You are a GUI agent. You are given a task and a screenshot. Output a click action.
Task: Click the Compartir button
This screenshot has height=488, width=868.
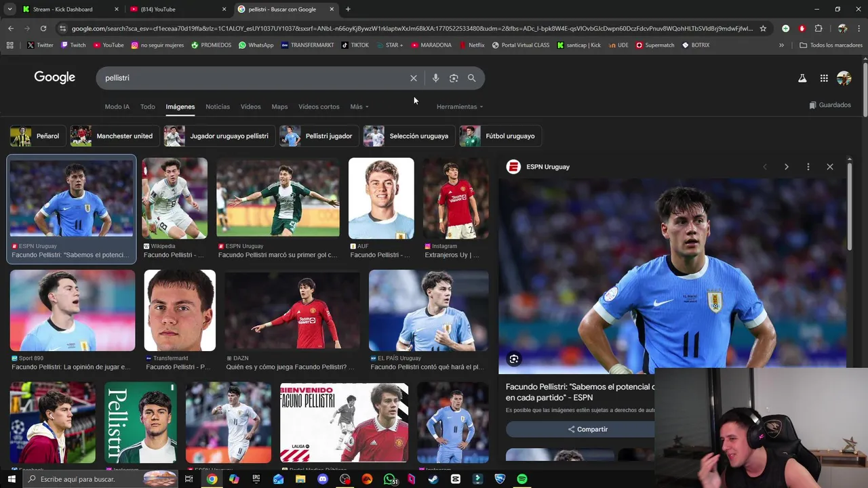coord(587,429)
